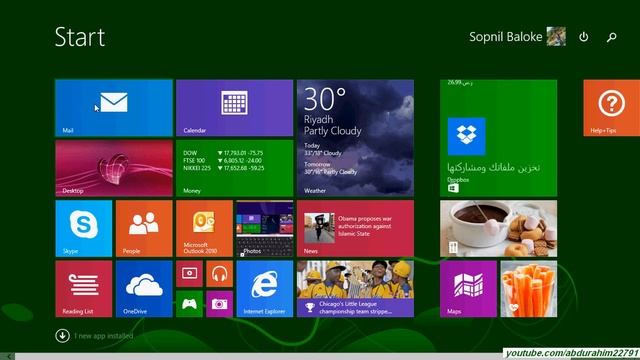
Task: Open the Sports tile about Chicago's Little League
Action: click(355, 289)
